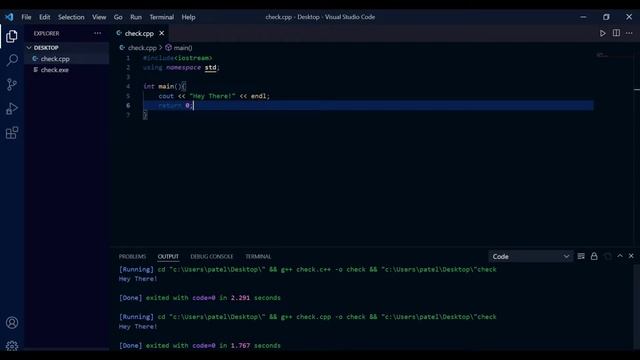Viewport: 640px width, 360px height.
Task: Click line number 4 in gutter
Action: coord(128,87)
